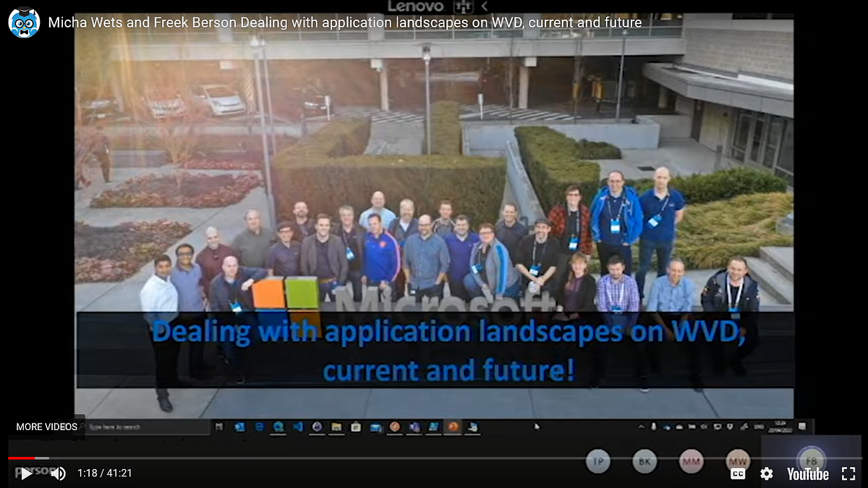The height and width of the screenshot is (488, 868).
Task: Toggle closed captions CC button
Action: click(738, 474)
